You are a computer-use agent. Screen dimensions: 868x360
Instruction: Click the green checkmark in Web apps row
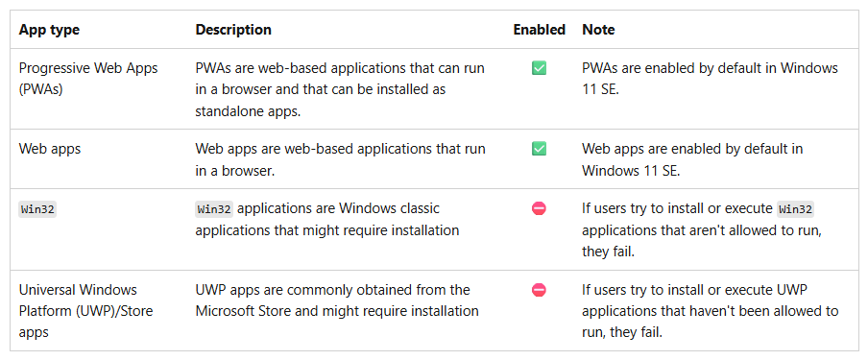pos(539,149)
